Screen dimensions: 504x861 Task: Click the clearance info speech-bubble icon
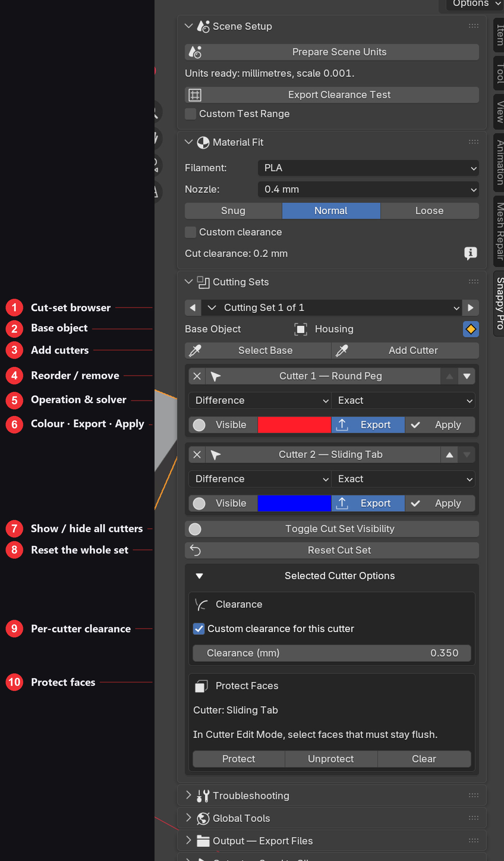pos(471,254)
